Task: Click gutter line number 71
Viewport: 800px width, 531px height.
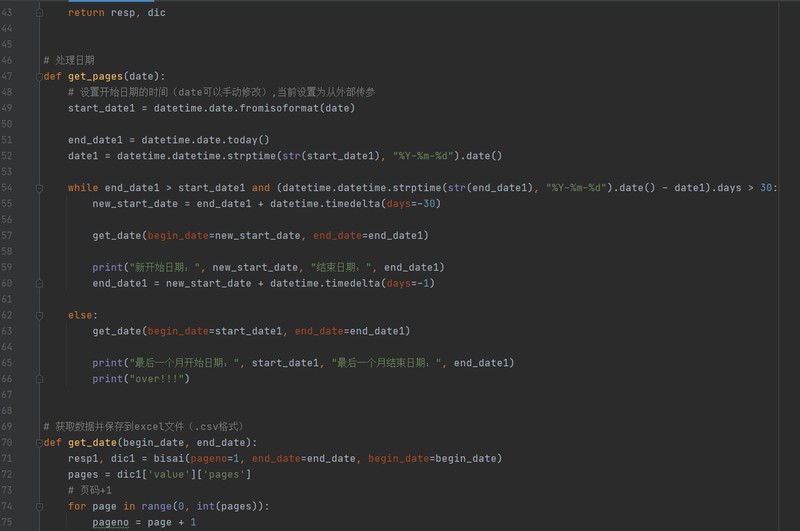Action: (x=7, y=459)
